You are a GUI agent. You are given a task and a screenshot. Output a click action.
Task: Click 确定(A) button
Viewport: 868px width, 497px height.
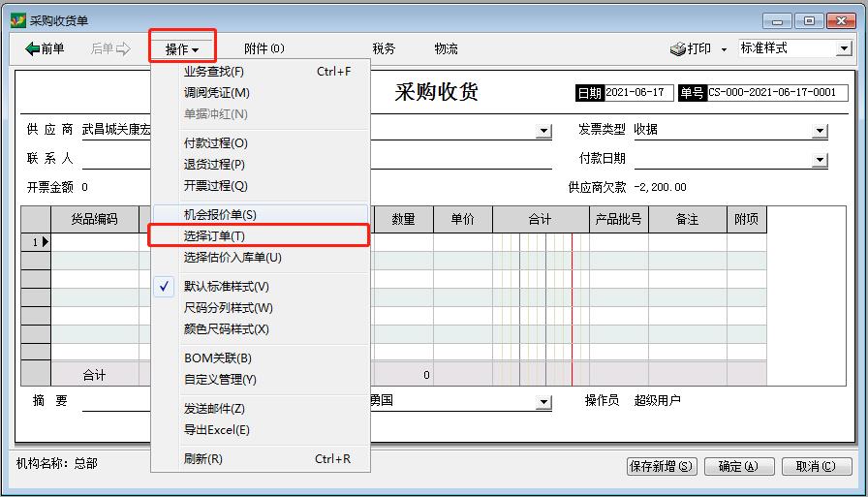(739, 466)
